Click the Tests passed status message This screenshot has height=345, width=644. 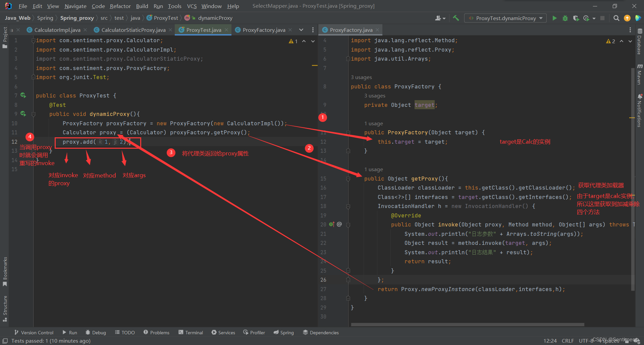(51, 341)
